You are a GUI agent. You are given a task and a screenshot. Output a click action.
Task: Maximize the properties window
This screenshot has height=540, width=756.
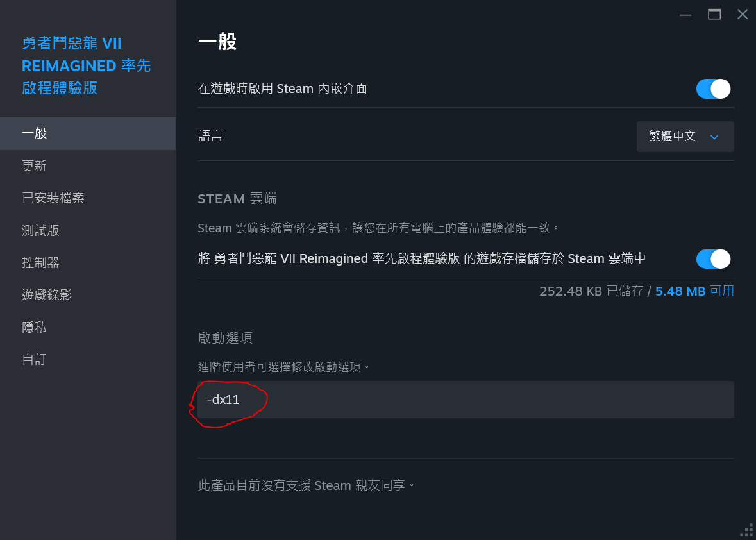pyautogui.click(x=714, y=15)
